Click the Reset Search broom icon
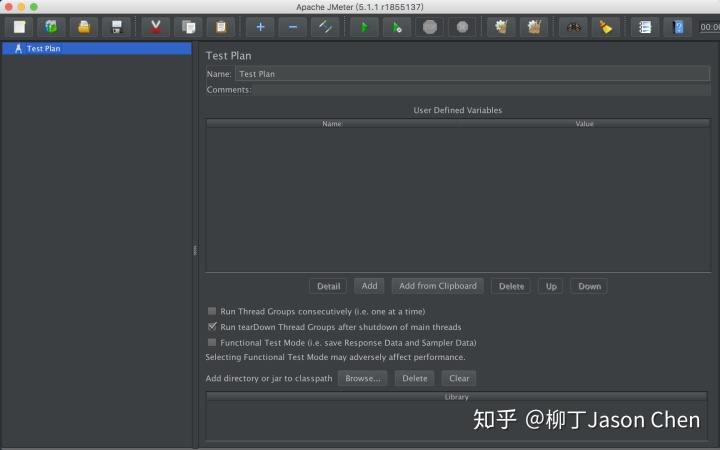This screenshot has height=450, width=720. coord(606,27)
